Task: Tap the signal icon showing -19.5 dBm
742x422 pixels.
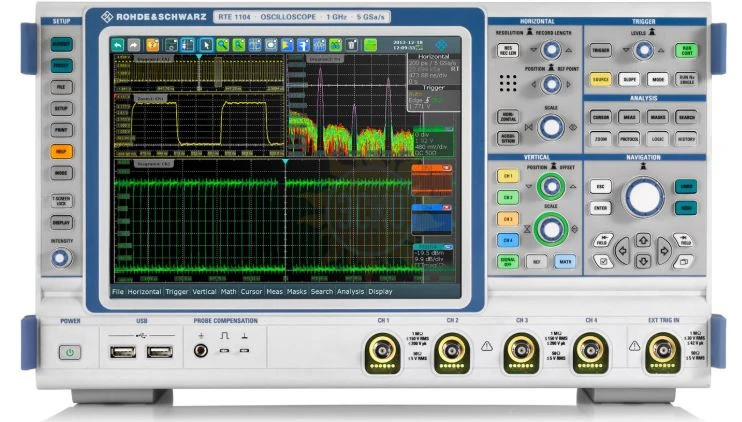Action: click(433, 257)
